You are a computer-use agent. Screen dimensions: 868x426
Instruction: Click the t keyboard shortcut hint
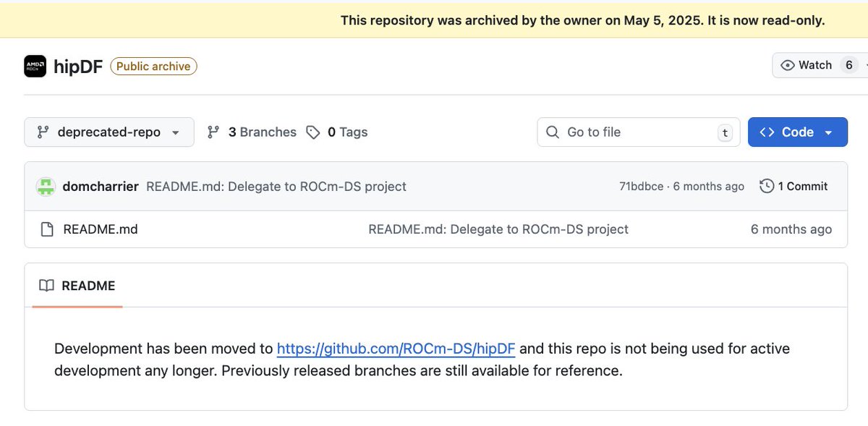point(725,132)
